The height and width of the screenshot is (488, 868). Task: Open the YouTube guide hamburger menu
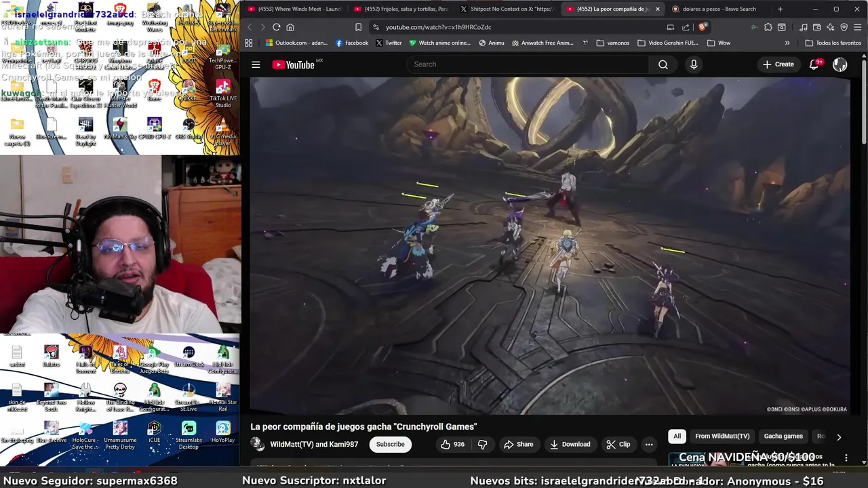[256, 64]
